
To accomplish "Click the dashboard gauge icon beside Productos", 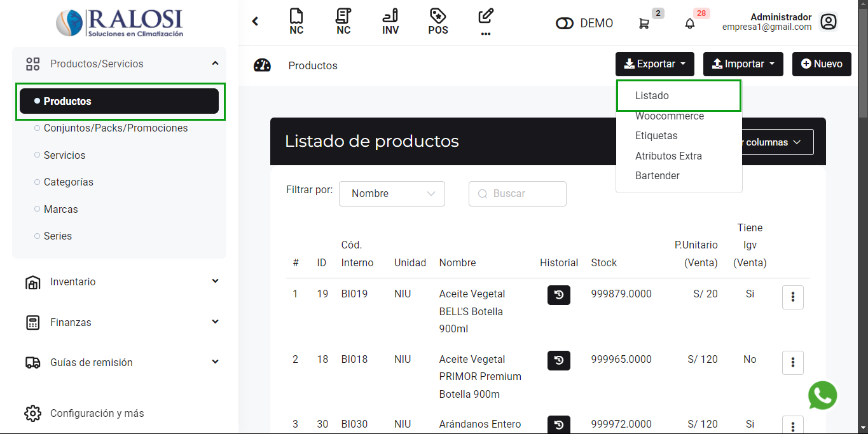I will [262, 65].
